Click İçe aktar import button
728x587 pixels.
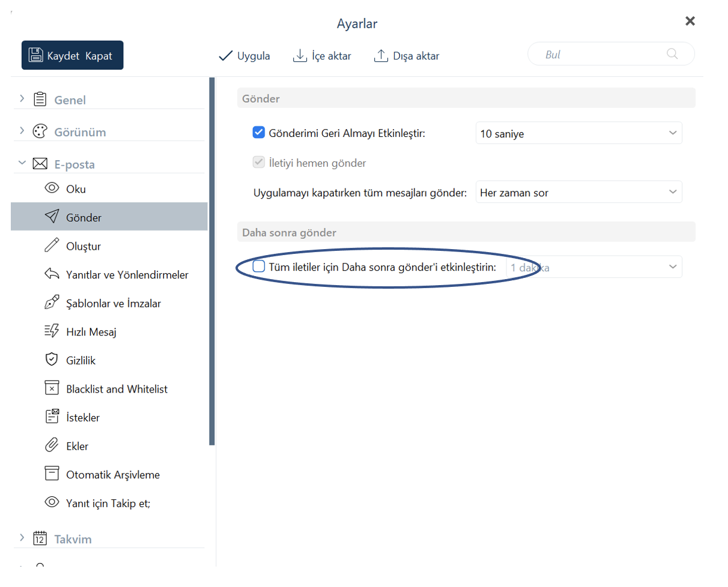pyautogui.click(x=321, y=56)
